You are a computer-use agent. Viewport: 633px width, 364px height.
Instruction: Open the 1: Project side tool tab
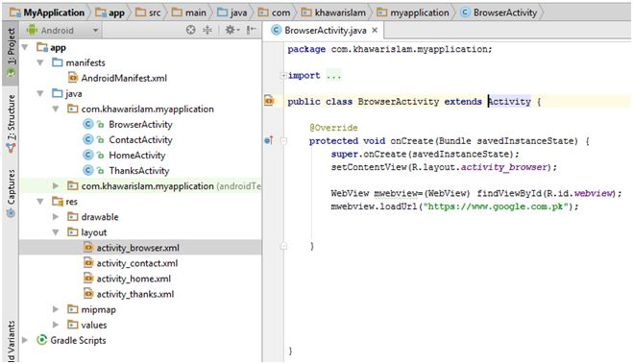coord(11,52)
